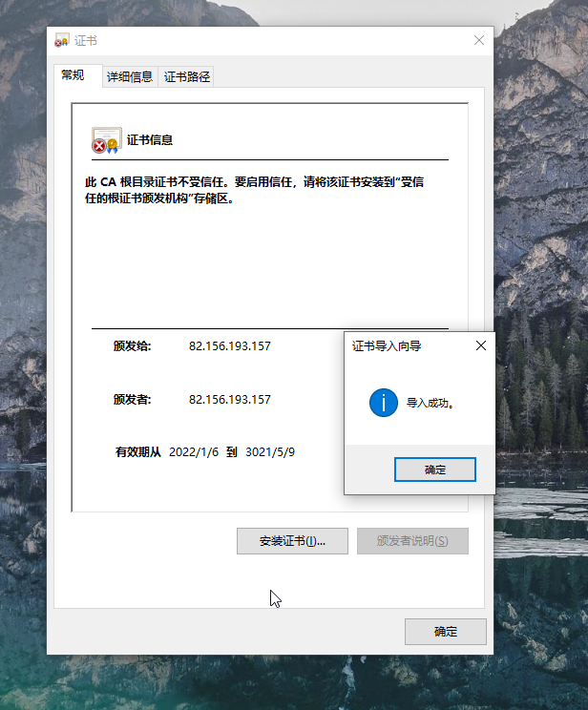
Task: Switch to the 详细信息 tab
Action: tap(130, 76)
